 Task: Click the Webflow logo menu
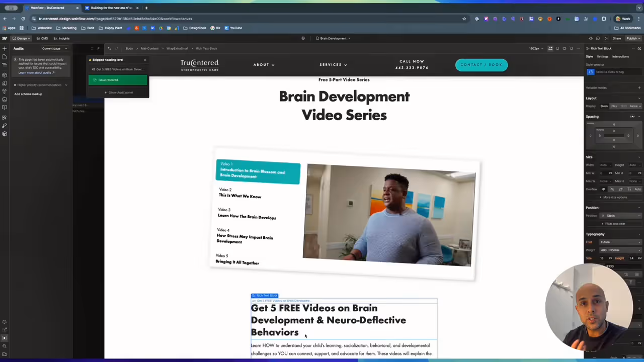click(x=5, y=38)
